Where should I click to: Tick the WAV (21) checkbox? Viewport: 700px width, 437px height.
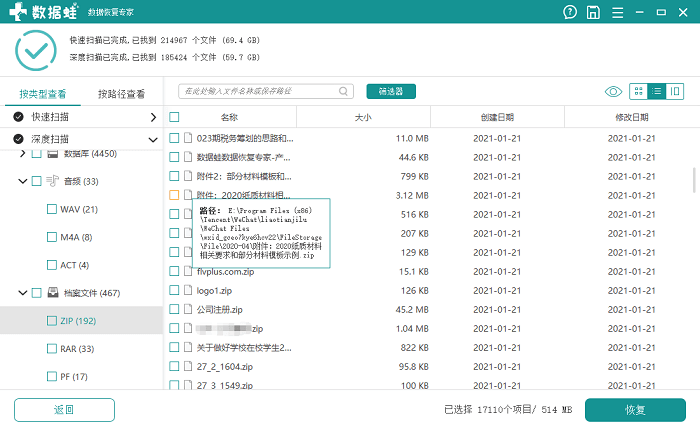[52, 209]
